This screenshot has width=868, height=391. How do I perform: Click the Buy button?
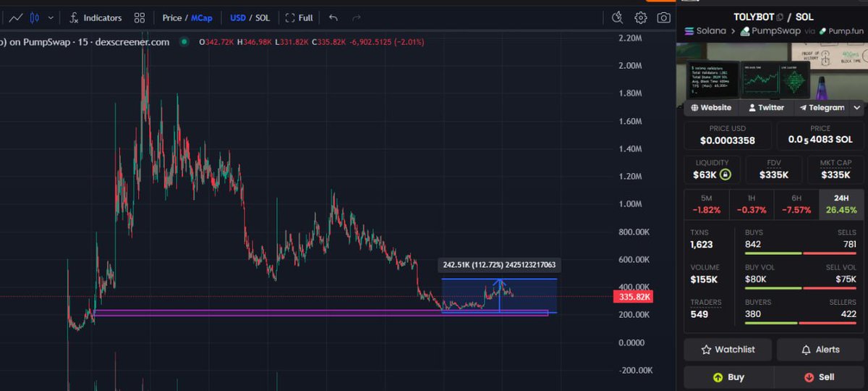pyautogui.click(x=728, y=377)
